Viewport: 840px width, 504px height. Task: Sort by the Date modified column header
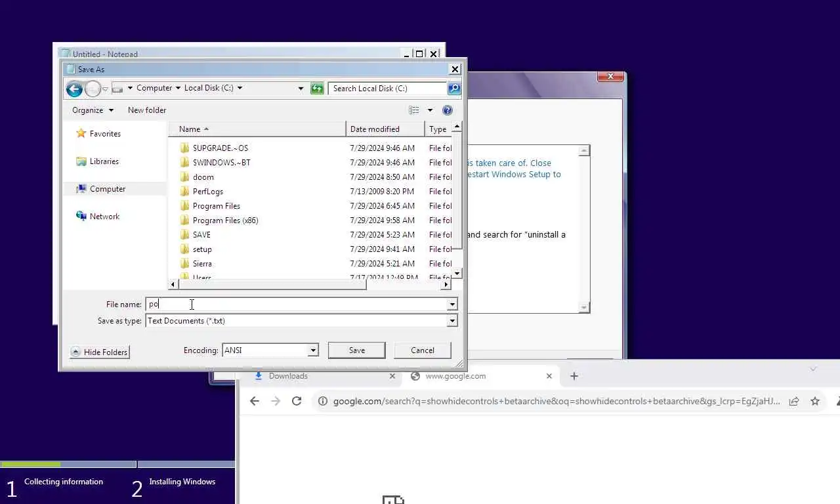coord(386,129)
